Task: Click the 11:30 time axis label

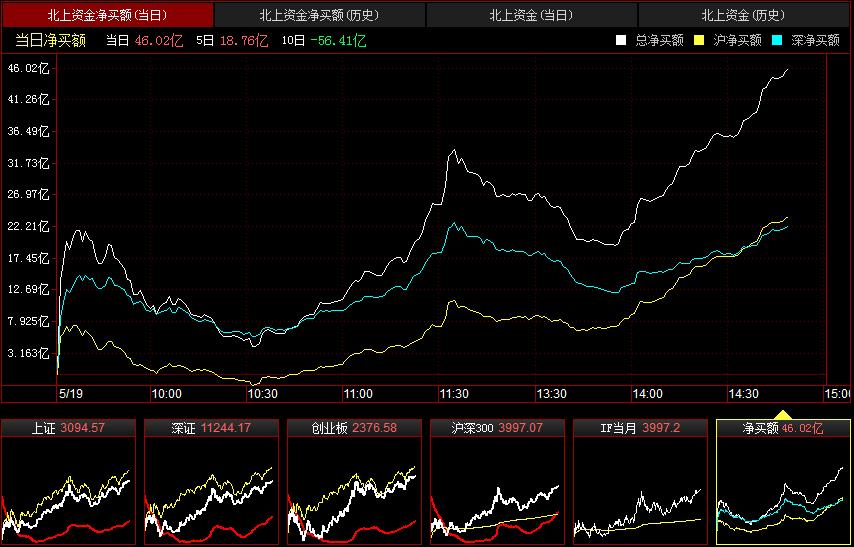Action: [454, 393]
